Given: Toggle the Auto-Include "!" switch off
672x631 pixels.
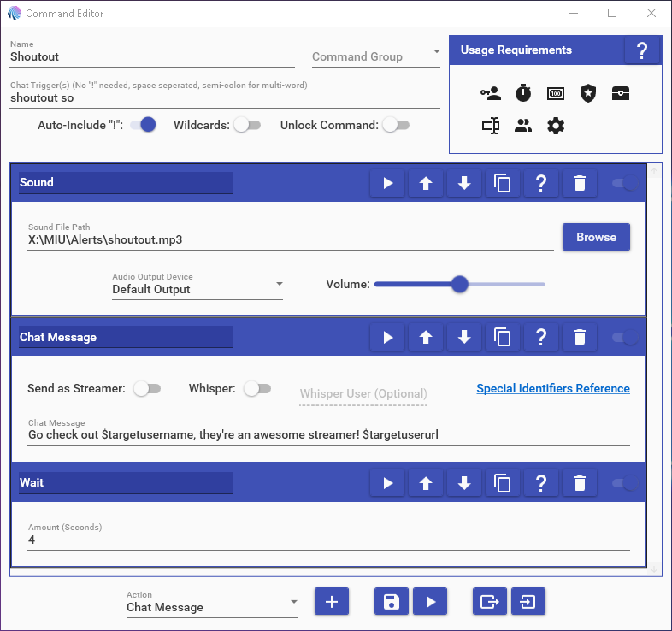Looking at the screenshot, I should click(x=144, y=125).
